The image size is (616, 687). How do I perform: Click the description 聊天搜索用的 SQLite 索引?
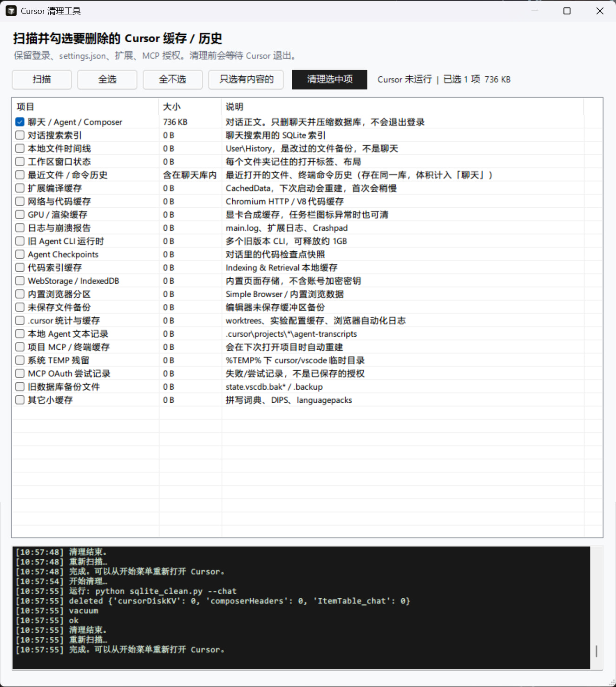tap(275, 135)
